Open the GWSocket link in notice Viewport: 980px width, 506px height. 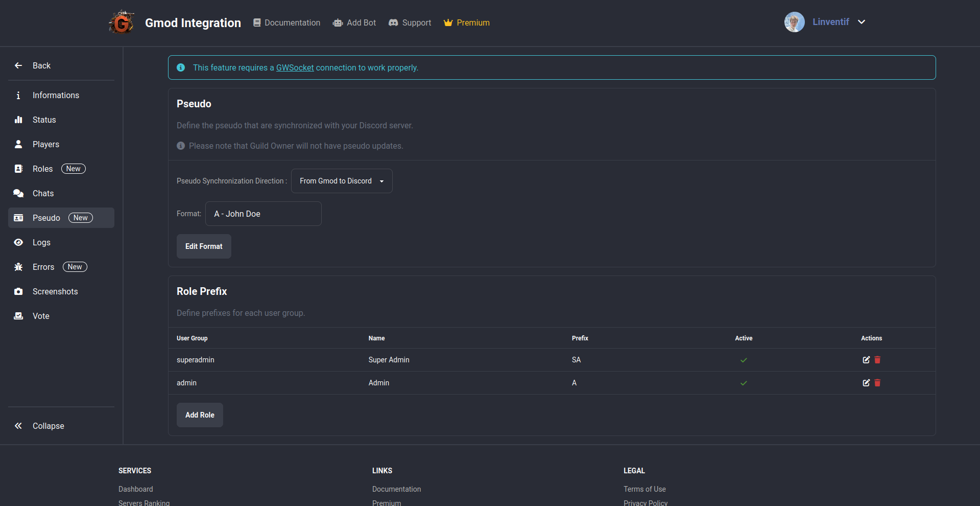point(295,67)
